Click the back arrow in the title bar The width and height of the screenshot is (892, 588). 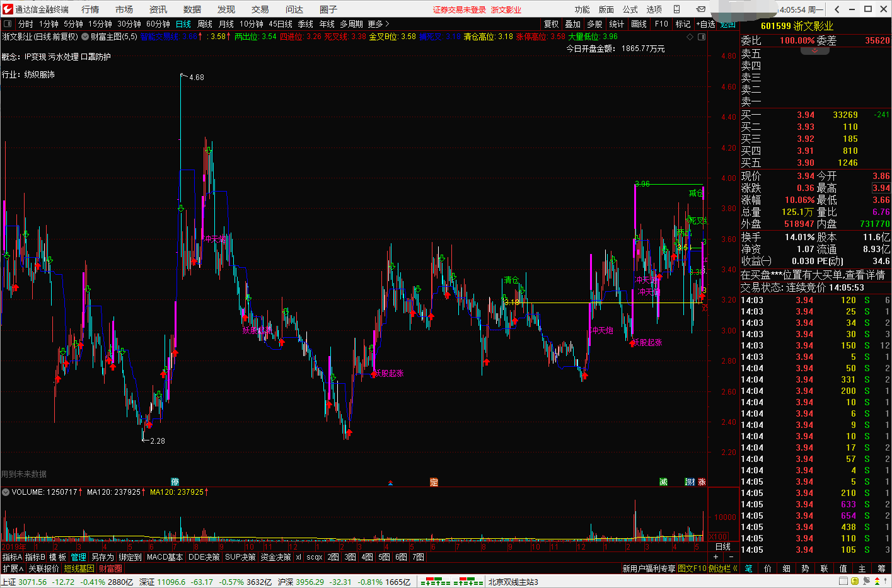point(837,9)
